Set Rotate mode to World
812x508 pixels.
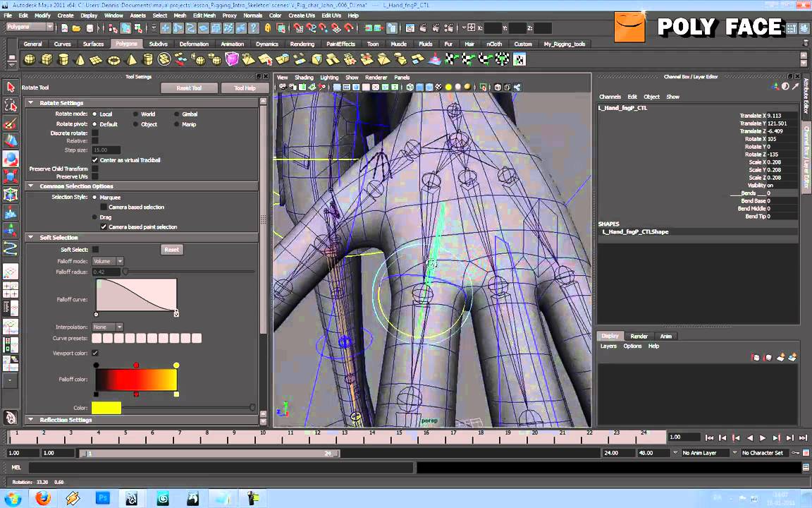(135, 114)
